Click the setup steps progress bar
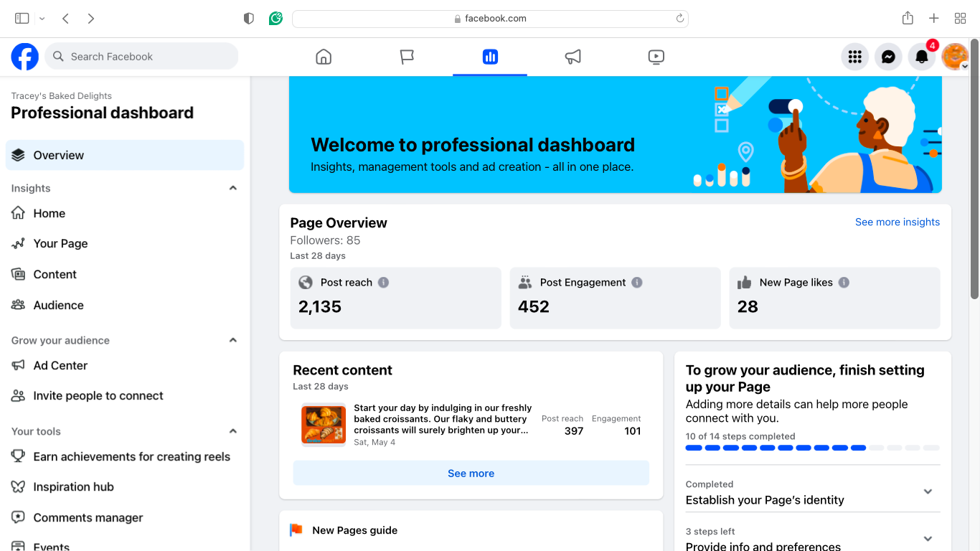This screenshot has height=551, width=980. [x=812, y=448]
